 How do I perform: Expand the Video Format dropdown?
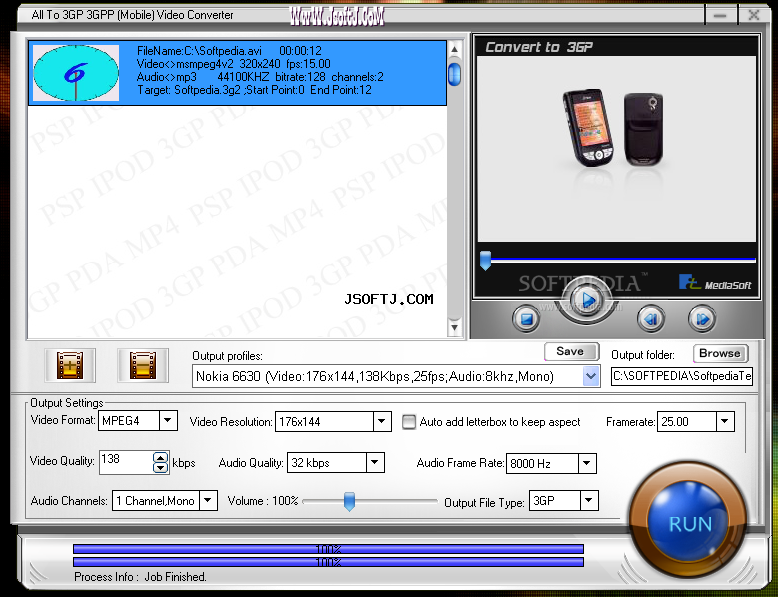(x=168, y=421)
